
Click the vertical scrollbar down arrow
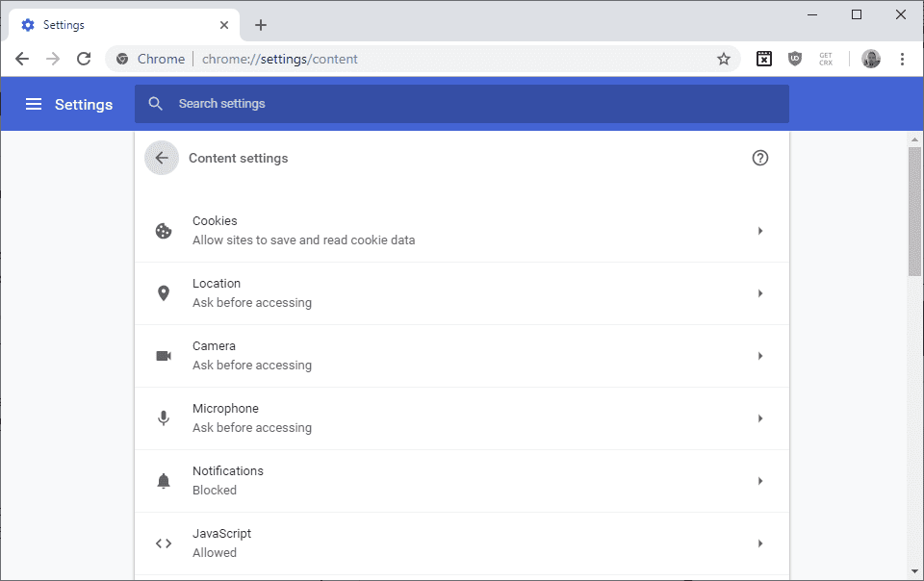pos(914,571)
